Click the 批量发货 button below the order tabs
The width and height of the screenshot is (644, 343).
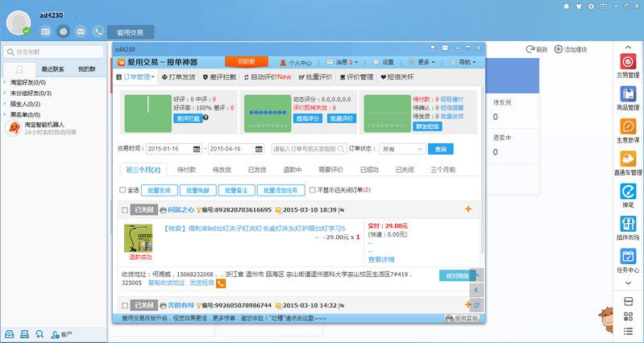[x=160, y=190]
